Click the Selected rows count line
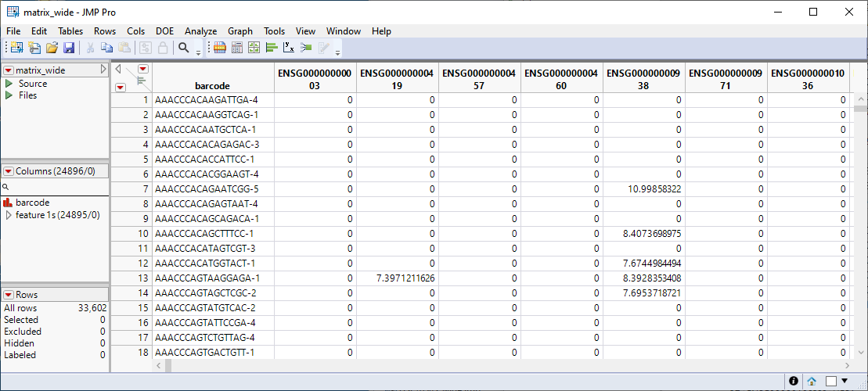 point(55,320)
